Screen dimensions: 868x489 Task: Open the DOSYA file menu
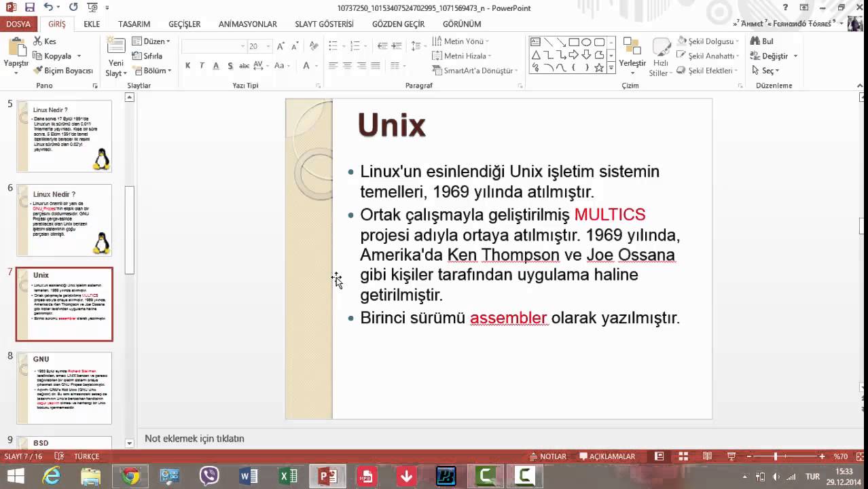click(18, 24)
